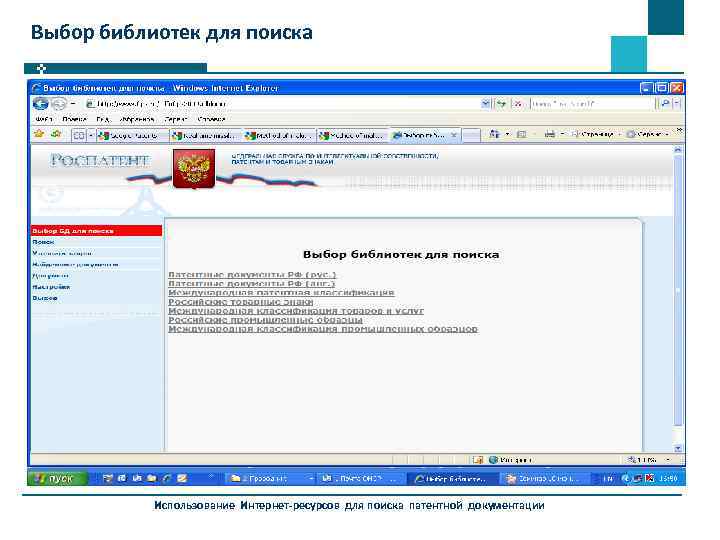
Task: Click the address bar URL field
Action: point(282,104)
